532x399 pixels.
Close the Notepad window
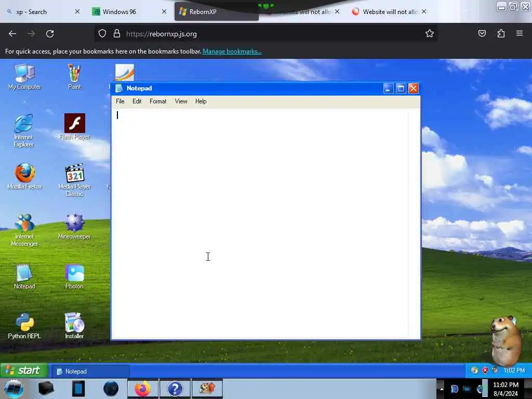413,88
